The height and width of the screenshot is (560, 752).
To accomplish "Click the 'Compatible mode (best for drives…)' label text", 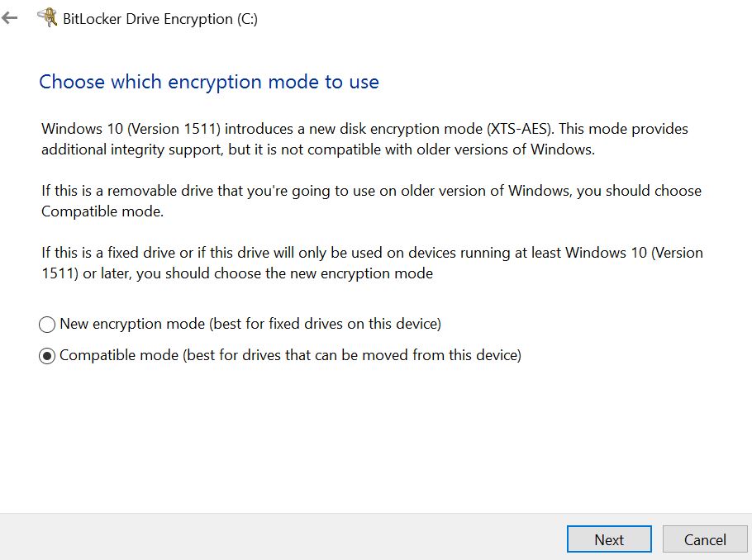I will coord(290,355).
